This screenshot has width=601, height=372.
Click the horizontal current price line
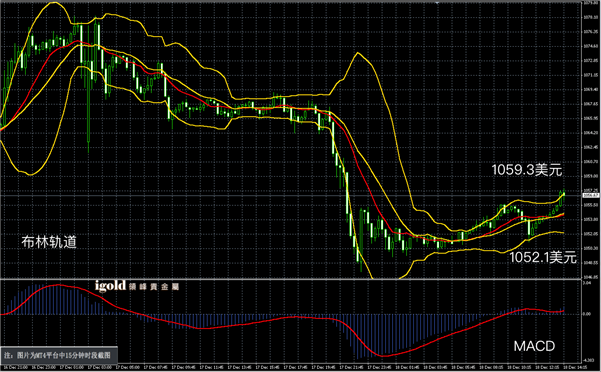[291, 195]
